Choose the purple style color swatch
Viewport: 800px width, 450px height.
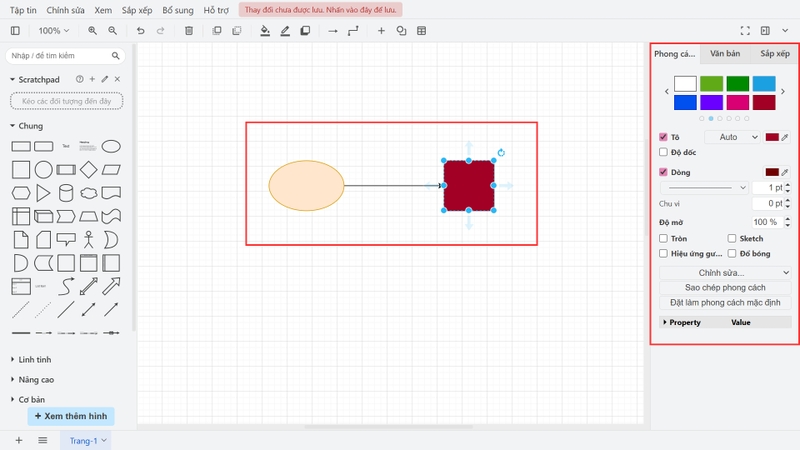(x=711, y=102)
